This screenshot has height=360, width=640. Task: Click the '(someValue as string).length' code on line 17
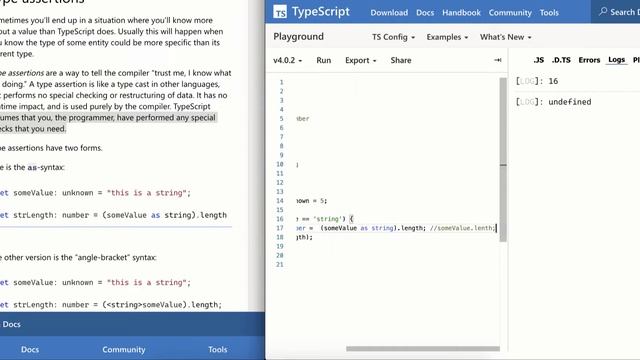click(373, 228)
